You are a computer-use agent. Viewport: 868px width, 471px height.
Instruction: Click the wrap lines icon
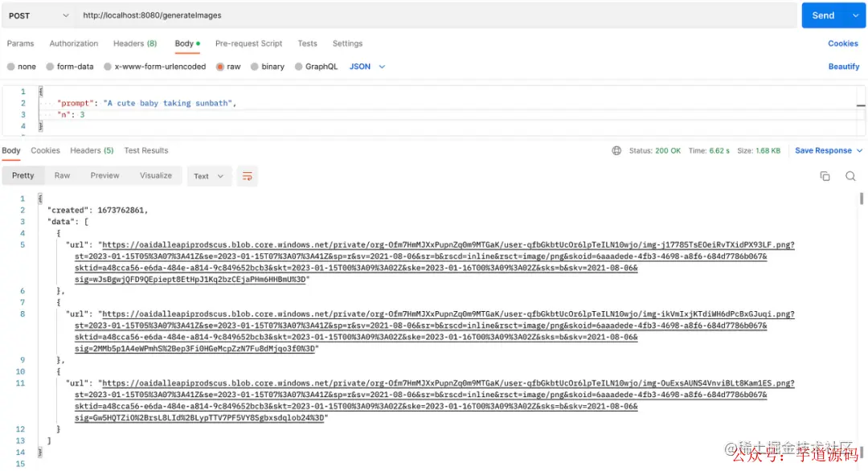point(247,176)
